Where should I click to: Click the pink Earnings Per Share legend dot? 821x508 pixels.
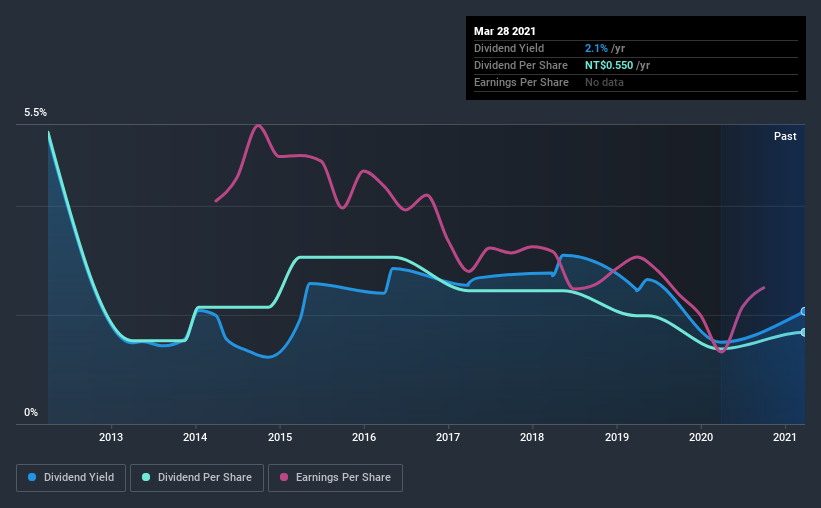coord(284,477)
